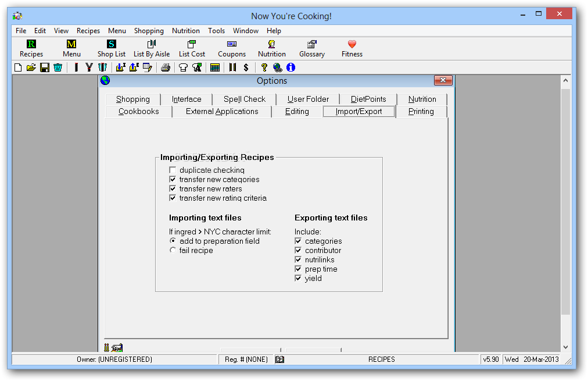Switch to the Editing tab

(x=297, y=112)
